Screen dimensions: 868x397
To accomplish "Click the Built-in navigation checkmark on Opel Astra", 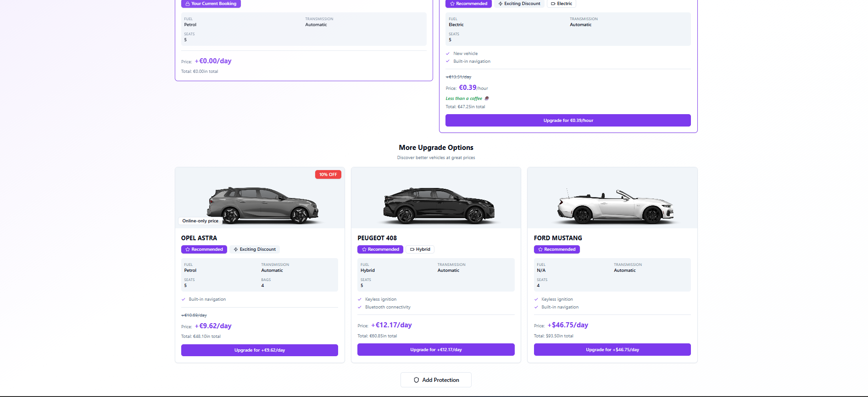I will pyautogui.click(x=184, y=299).
